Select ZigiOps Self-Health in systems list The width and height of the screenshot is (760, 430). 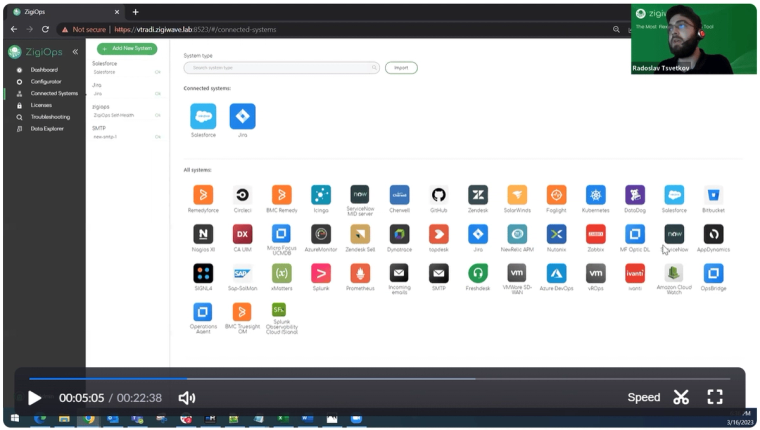tap(113, 115)
